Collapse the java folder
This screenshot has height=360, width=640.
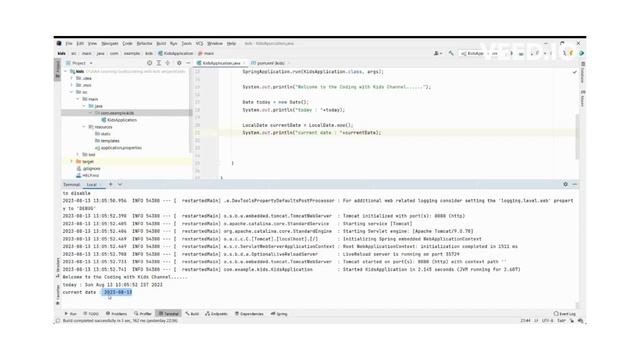[x=84, y=106]
